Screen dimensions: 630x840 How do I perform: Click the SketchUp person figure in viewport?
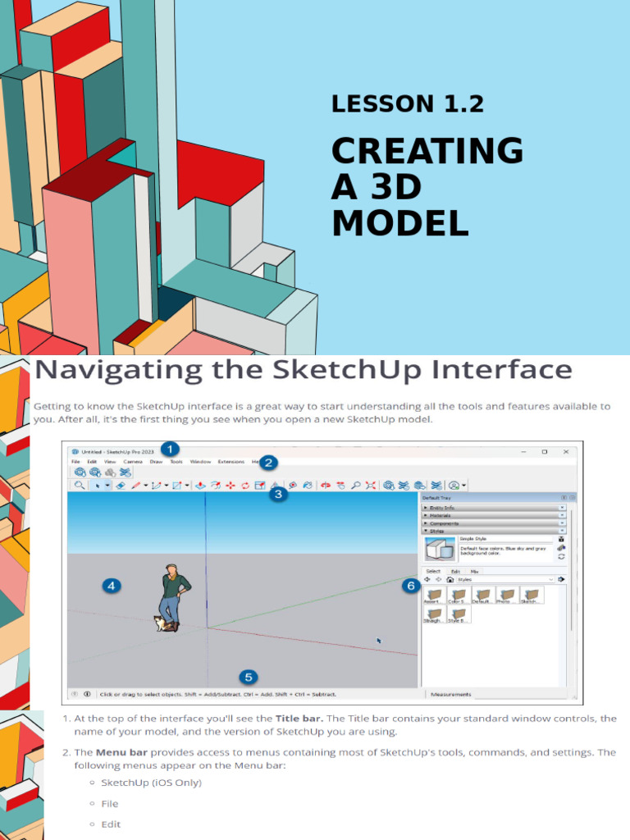(x=175, y=597)
